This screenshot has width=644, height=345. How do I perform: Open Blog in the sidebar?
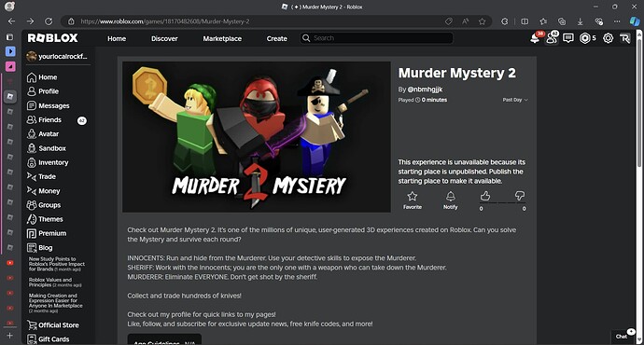click(39, 247)
